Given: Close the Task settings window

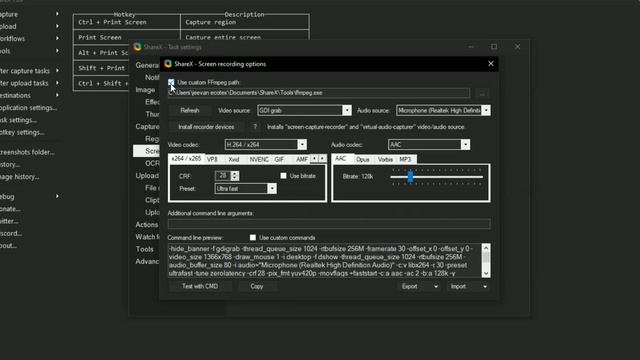Looking at the screenshot, I should tap(517, 47).
